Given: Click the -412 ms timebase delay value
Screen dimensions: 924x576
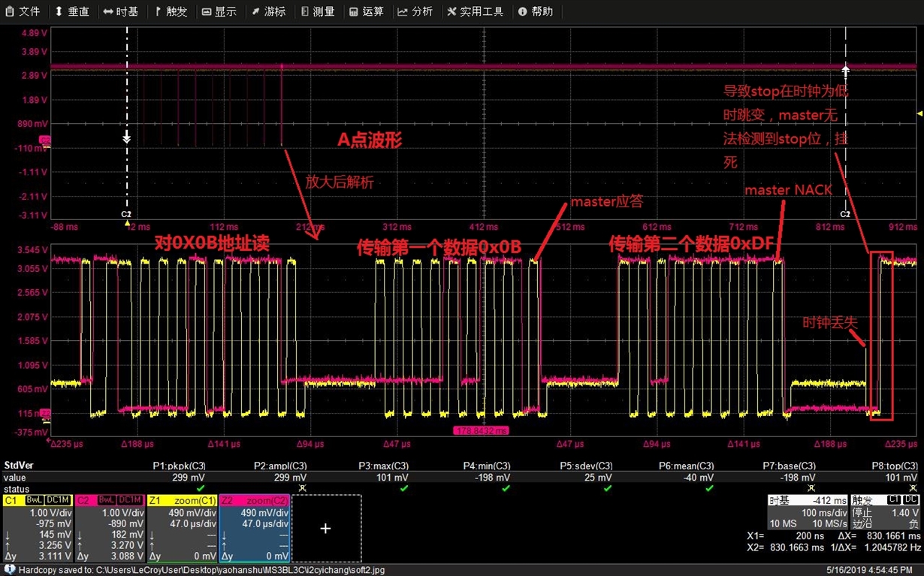Looking at the screenshot, I should (829, 500).
